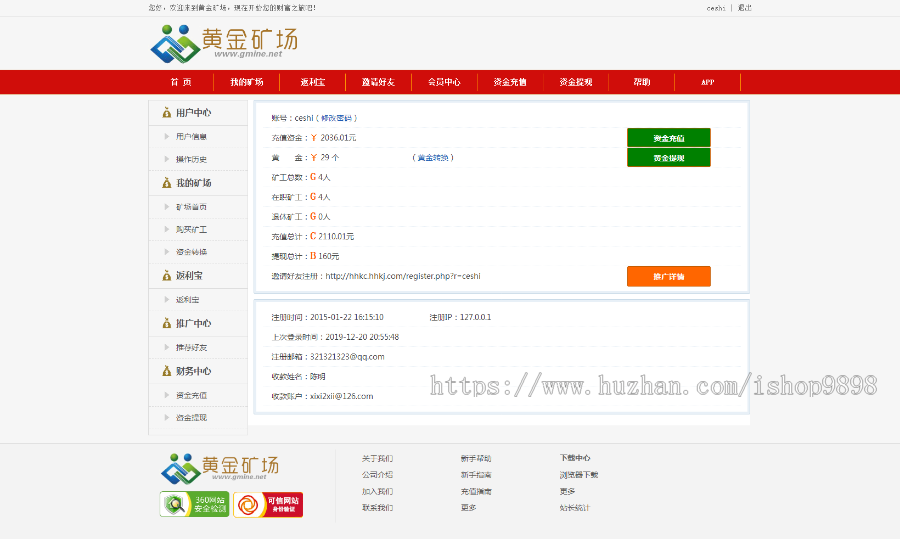
Task: Open the 公司介绍 footer link
Action: click(x=377, y=475)
